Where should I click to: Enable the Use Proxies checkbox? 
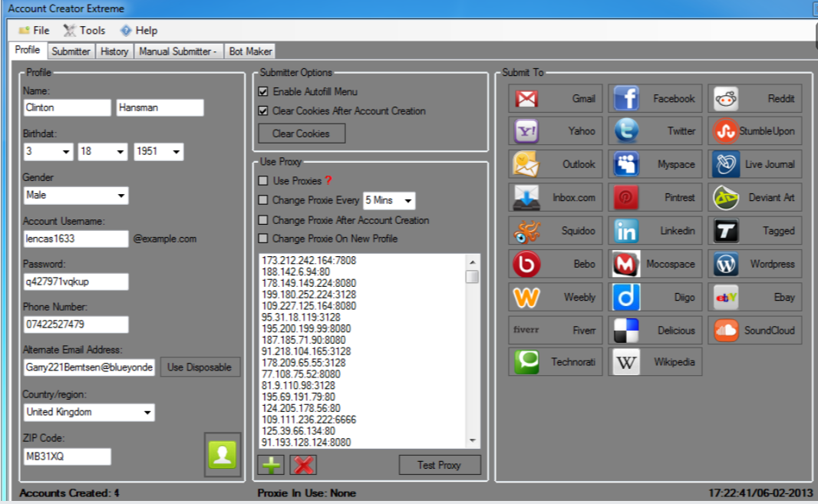click(265, 181)
